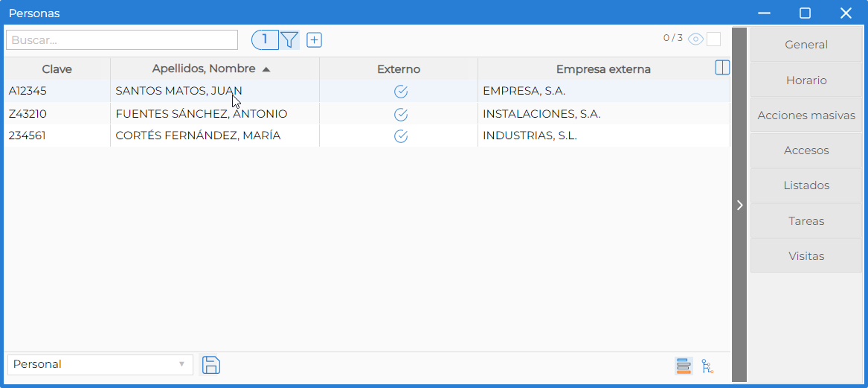Open the column chooser icon
868x388 pixels.
[722, 68]
